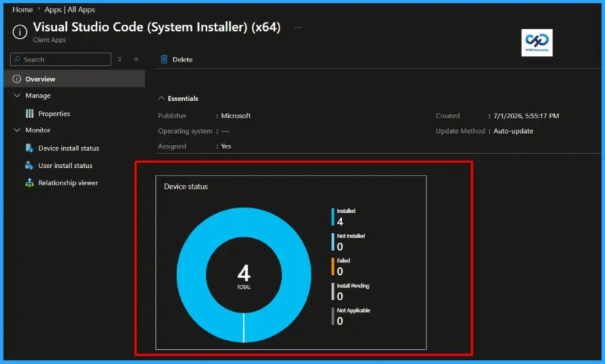605x364 pixels.
Task: Click the Relationship viewer hierarchy icon
Action: point(30,183)
